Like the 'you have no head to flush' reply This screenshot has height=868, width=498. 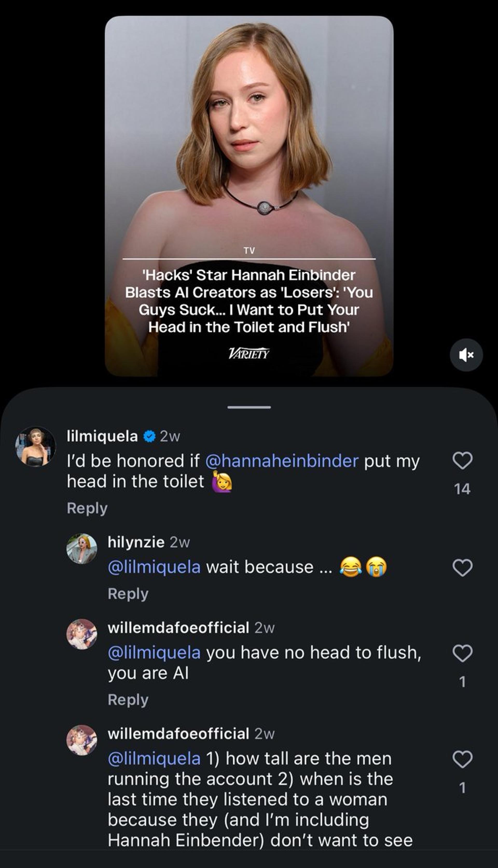pos(462,653)
